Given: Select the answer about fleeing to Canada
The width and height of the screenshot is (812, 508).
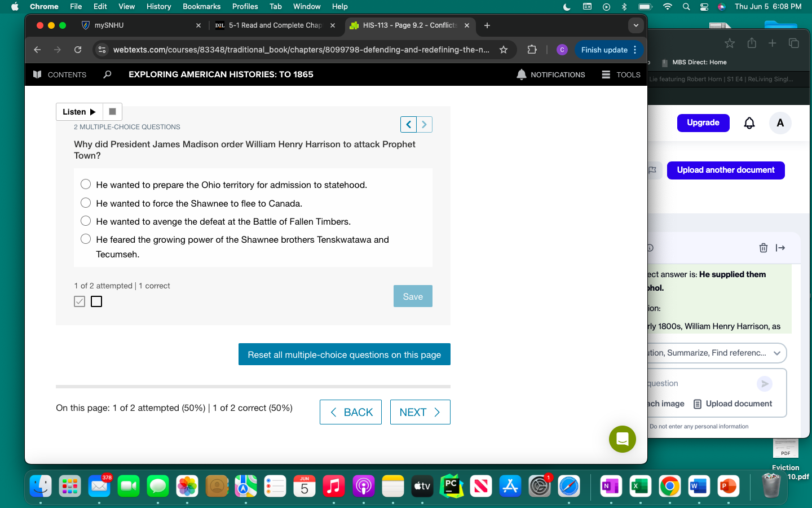Looking at the screenshot, I should 85,203.
